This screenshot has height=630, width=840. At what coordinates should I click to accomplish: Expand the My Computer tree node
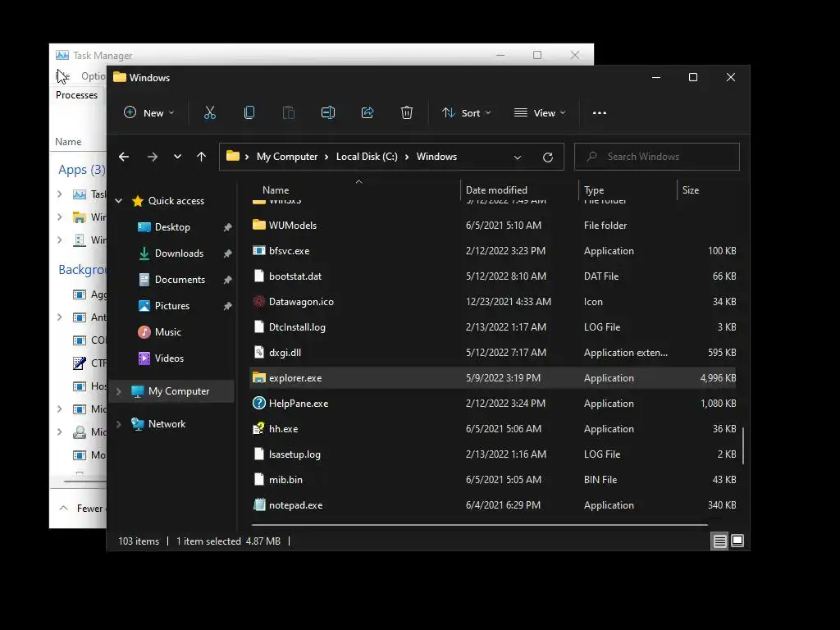[x=119, y=391]
